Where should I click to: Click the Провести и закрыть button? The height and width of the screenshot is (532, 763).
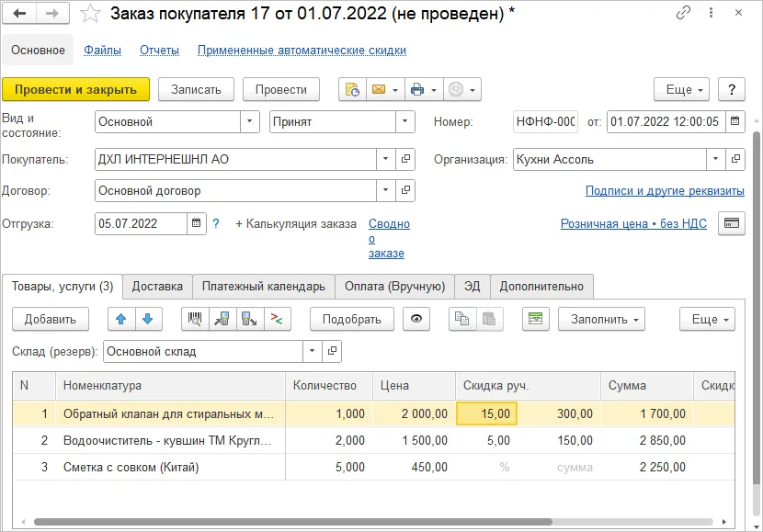click(76, 89)
